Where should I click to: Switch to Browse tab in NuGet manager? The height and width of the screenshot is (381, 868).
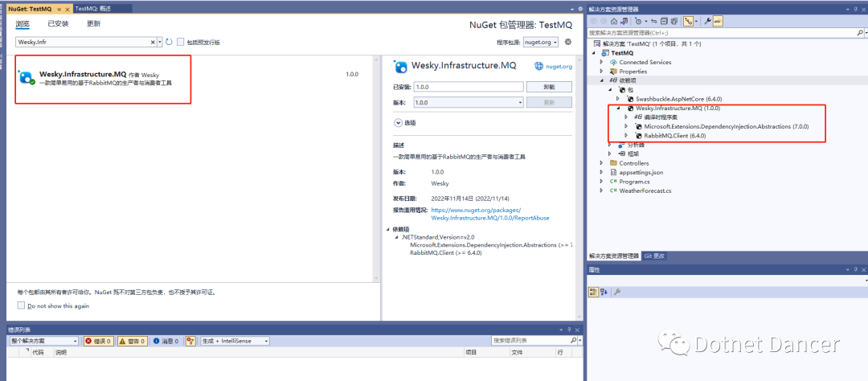(23, 24)
